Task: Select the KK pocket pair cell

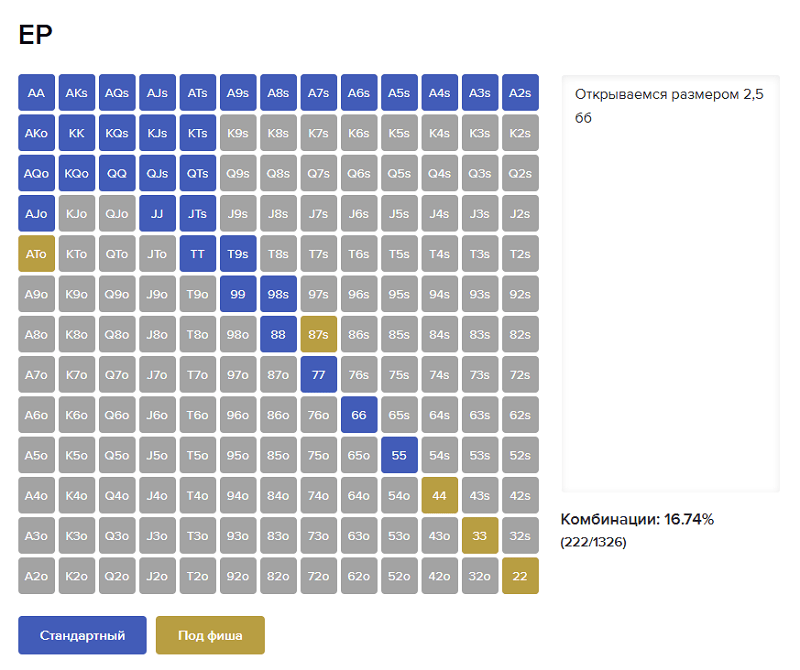Action: coord(77,133)
